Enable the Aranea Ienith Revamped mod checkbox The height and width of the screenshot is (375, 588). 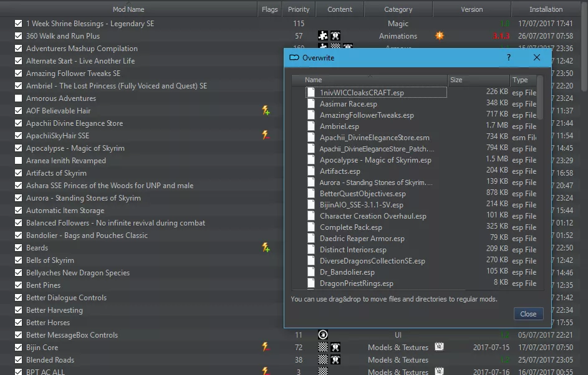pos(18,160)
